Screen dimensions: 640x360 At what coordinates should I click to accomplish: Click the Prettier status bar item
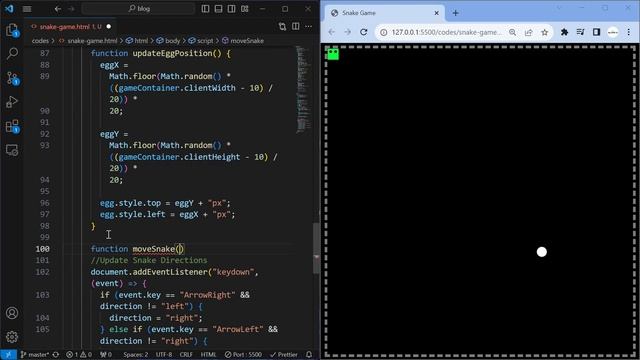[x=284, y=354]
